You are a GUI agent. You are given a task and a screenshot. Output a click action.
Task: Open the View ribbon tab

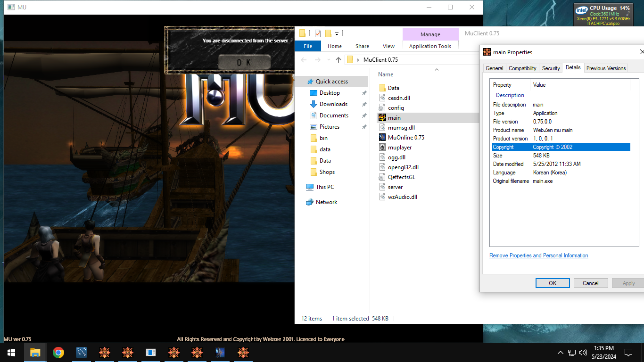tap(388, 46)
